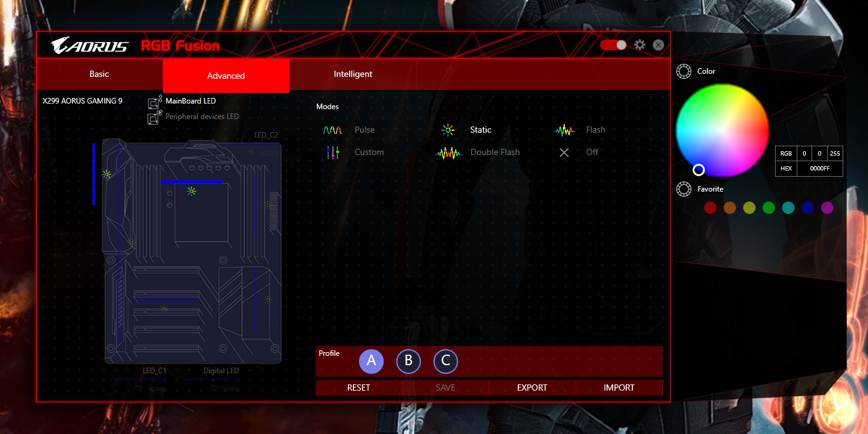Click the HEX field showing 0000FF

point(820,169)
